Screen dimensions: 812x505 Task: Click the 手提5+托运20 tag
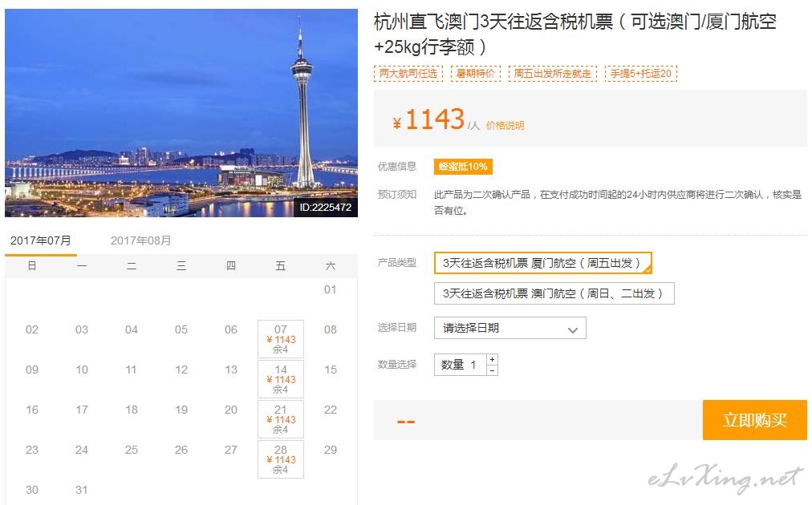coord(640,74)
